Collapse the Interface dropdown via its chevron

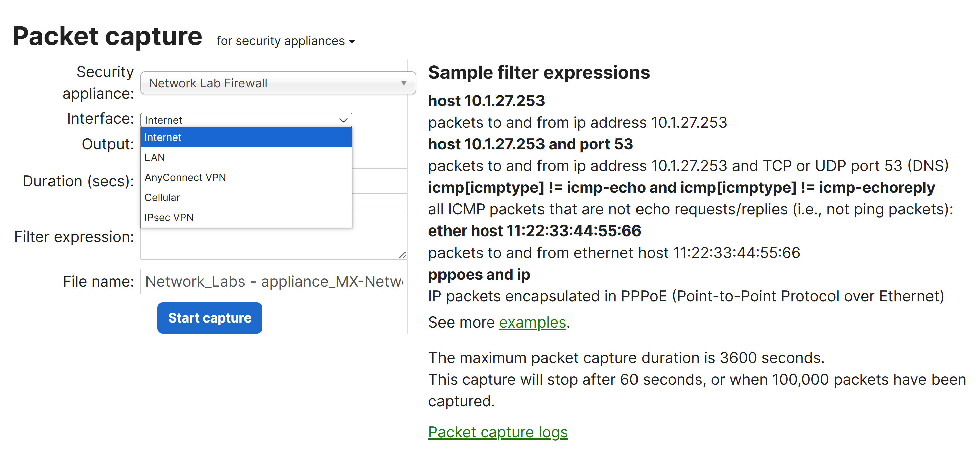pos(343,120)
